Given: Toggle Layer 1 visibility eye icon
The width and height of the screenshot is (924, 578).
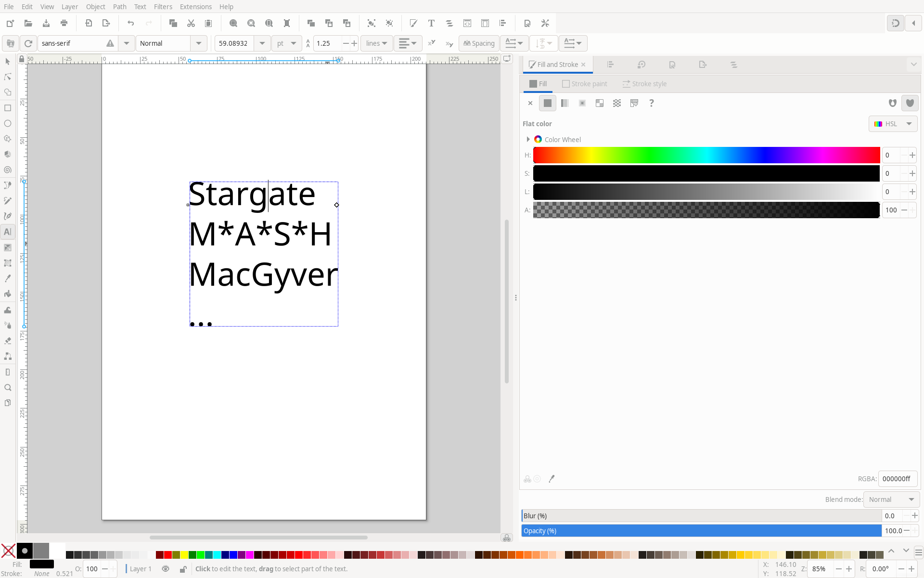Looking at the screenshot, I should pos(166,569).
